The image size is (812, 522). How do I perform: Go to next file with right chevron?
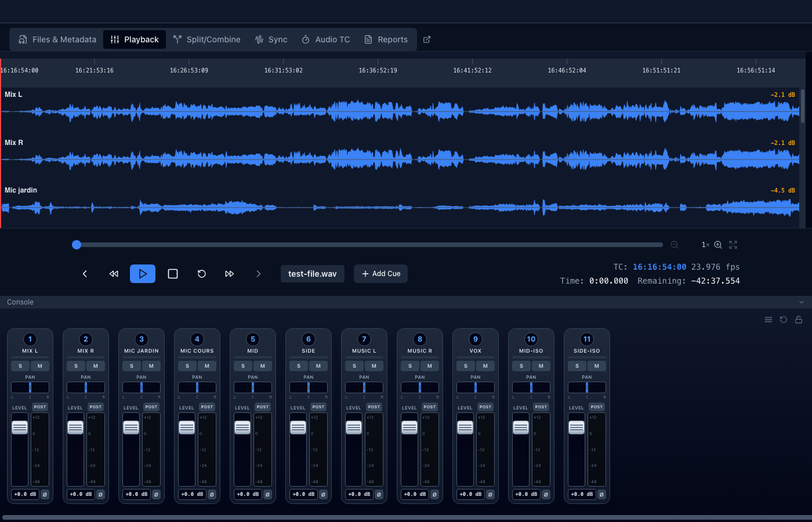(259, 274)
